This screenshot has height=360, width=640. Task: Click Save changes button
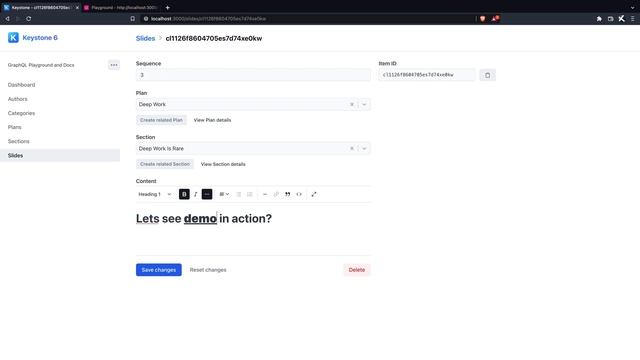pyautogui.click(x=159, y=270)
